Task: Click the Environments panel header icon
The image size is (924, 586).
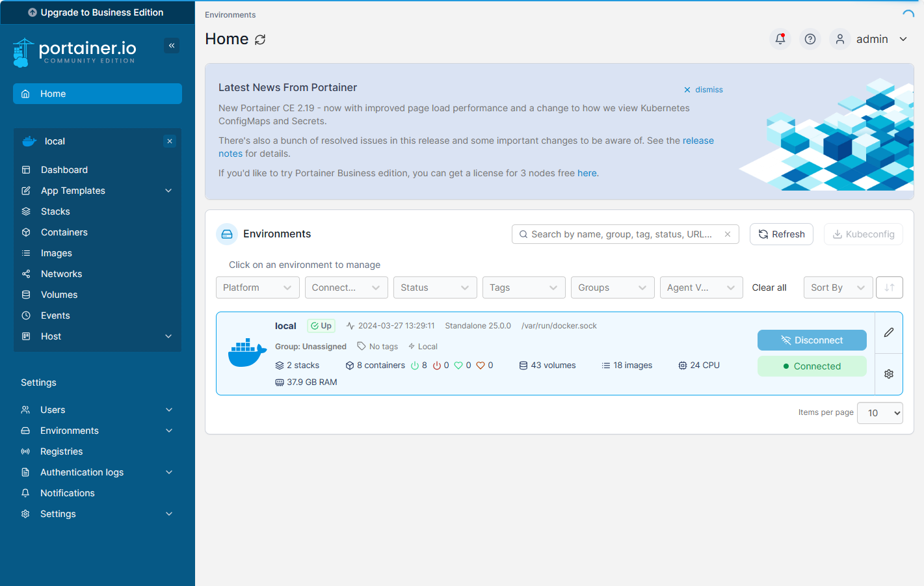Action: pos(227,234)
